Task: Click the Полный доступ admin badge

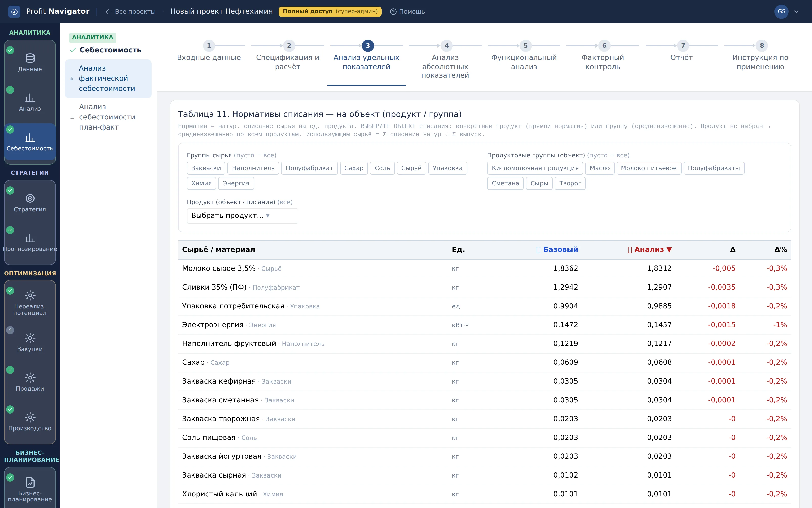Action: [x=330, y=11]
